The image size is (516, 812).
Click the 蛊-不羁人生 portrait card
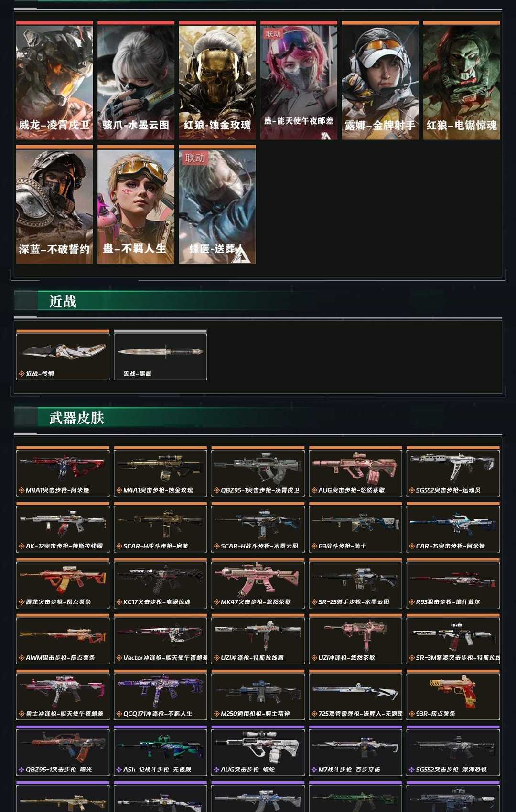pyautogui.click(x=136, y=204)
